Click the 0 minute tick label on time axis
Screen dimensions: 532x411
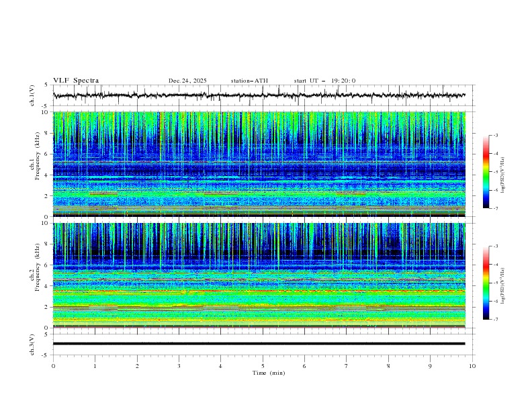tap(54, 365)
